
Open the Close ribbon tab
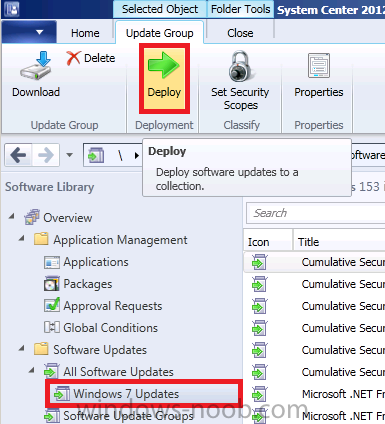(x=240, y=33)
